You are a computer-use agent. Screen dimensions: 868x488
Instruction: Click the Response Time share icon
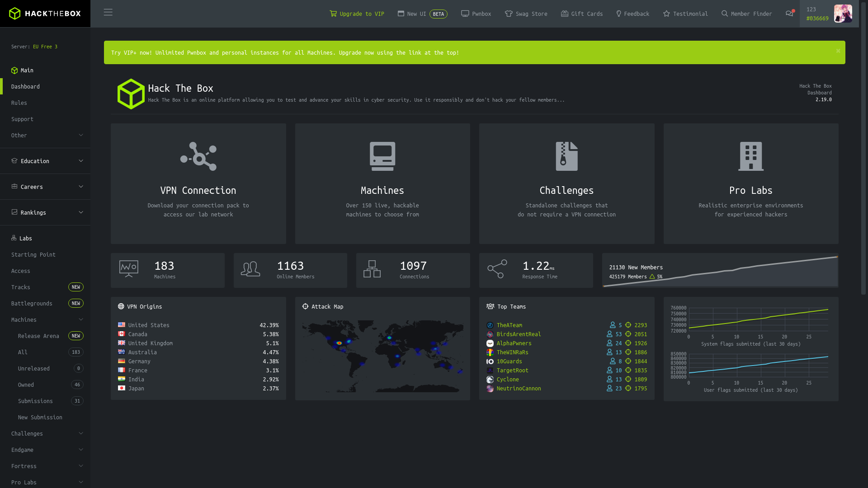pos(497,269)
